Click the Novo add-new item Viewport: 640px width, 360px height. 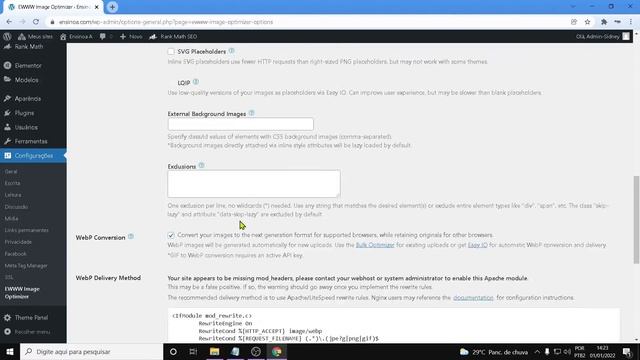click(x=131, y=36)
